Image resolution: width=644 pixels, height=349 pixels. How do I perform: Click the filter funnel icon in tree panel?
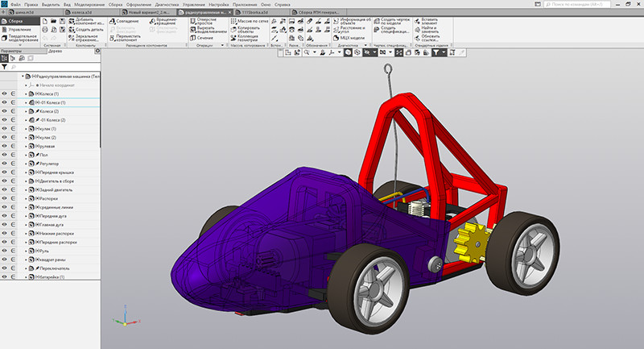(x=4, y=68)
